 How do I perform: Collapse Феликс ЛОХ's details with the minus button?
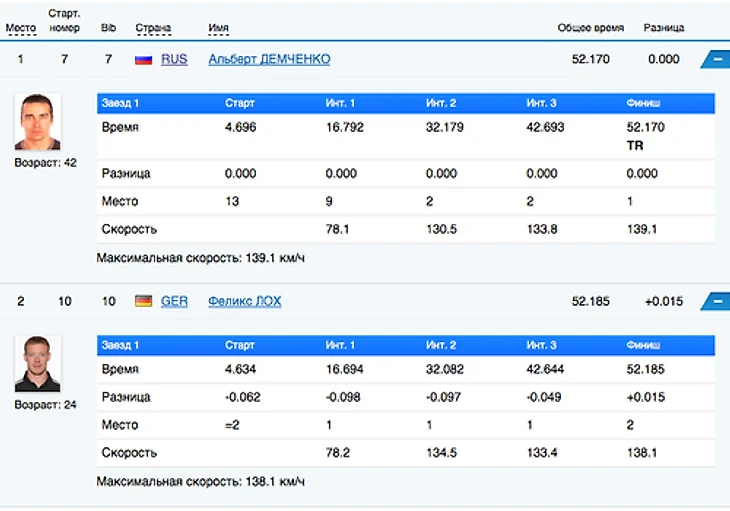coord(716,301)
